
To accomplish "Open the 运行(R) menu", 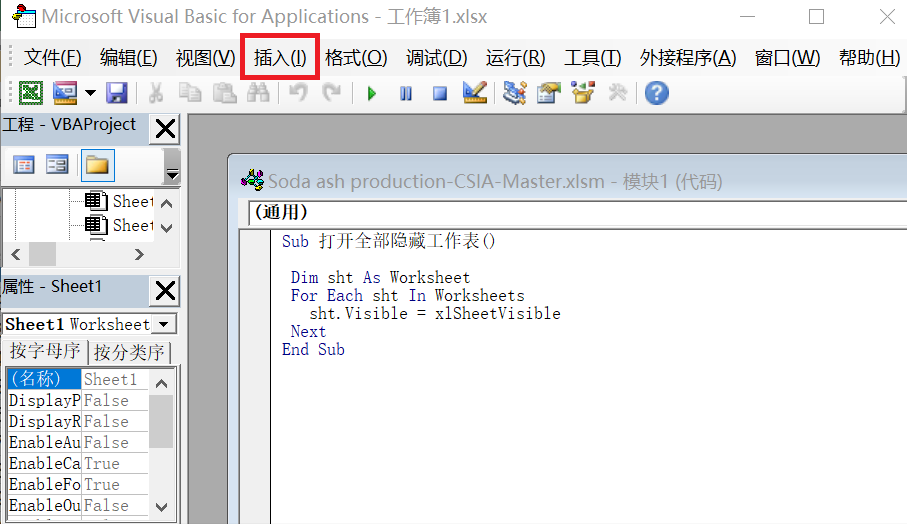I will [515, 58].
